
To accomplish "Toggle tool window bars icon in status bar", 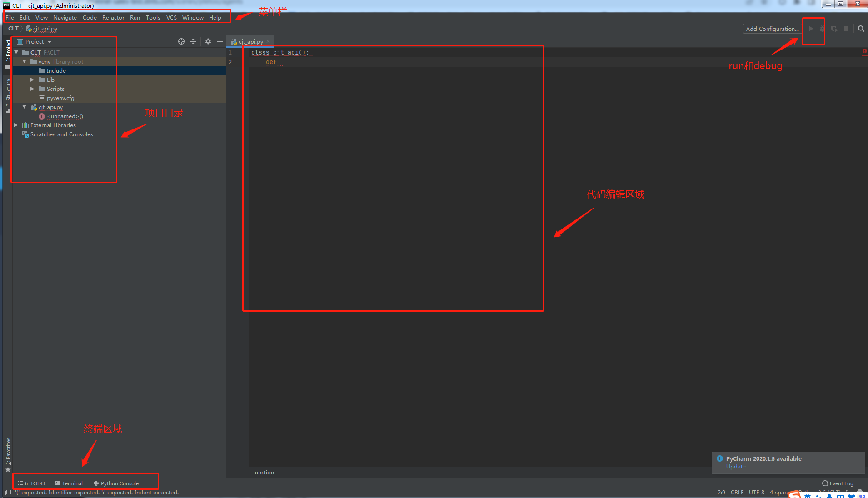I will click(8, 493).
